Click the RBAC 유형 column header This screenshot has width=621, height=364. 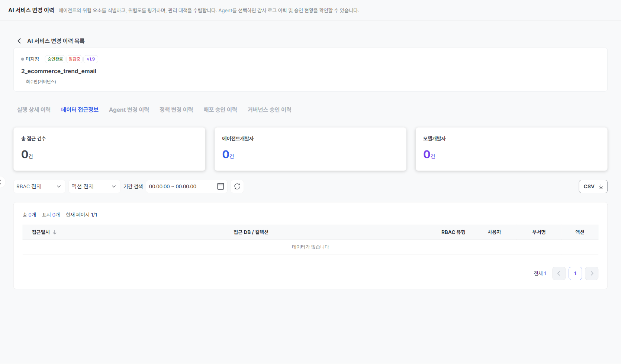point(453,232)
